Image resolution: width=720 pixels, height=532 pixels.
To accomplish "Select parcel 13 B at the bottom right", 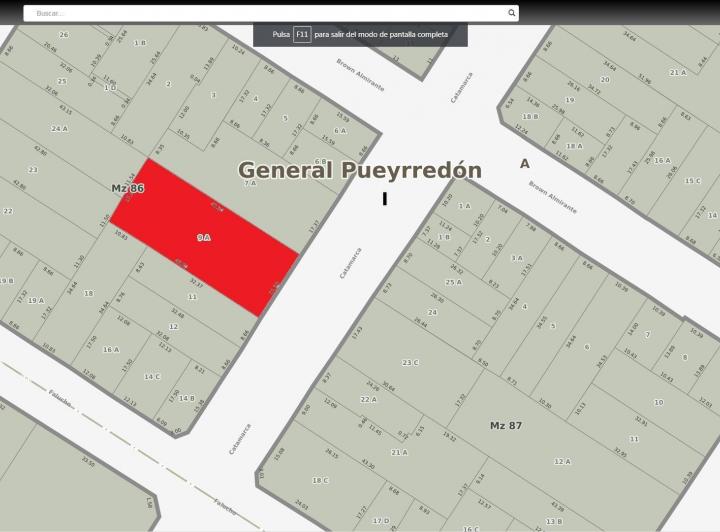I will click(x=554, y=521).
